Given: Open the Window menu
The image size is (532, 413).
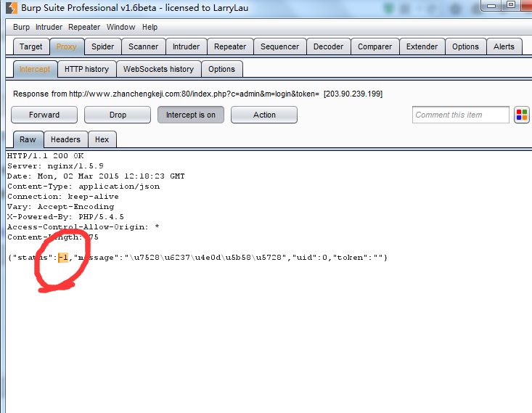Looking at the screenshot, I should click(120, 27).
